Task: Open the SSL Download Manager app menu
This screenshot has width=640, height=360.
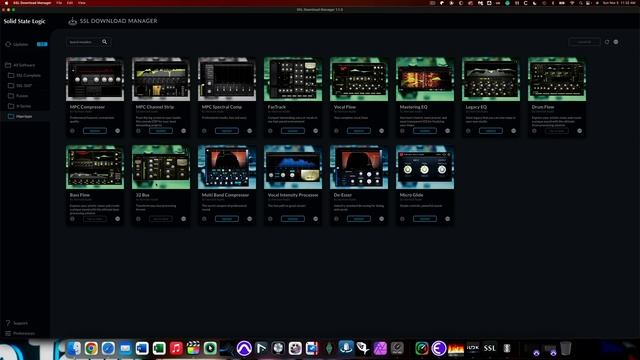Action: 32,3
